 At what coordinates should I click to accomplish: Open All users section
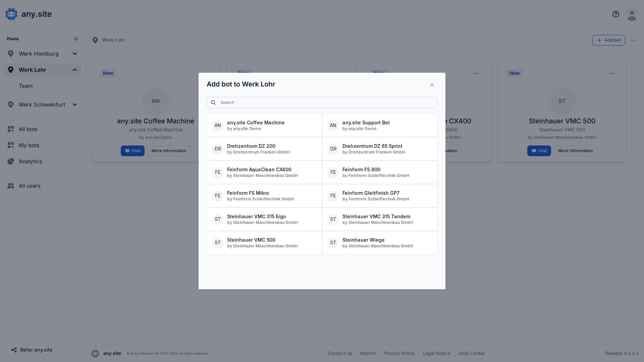pos(30,186)
